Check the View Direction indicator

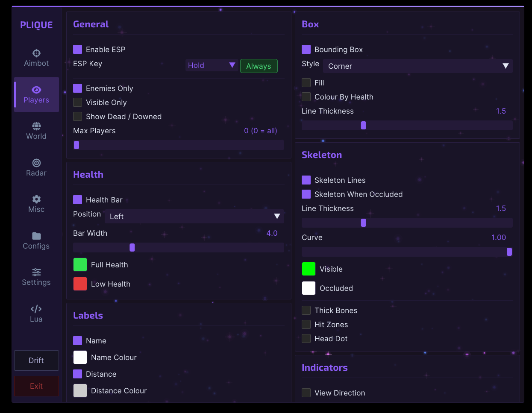point(306,392)
